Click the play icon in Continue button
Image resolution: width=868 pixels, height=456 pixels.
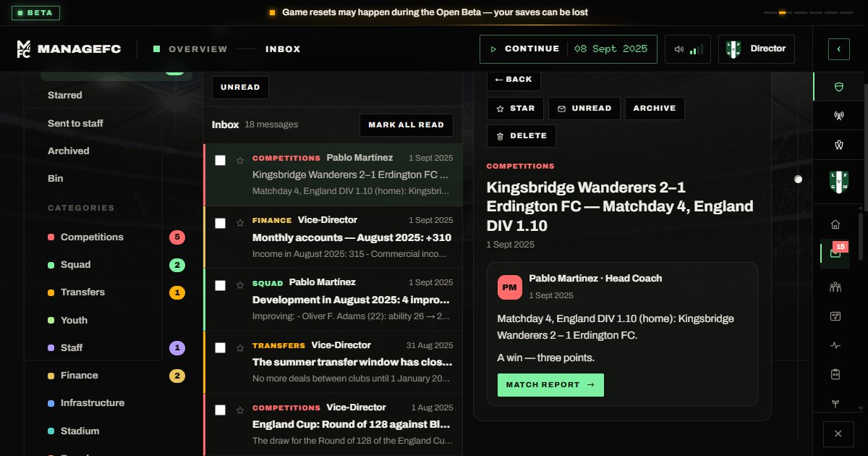[493, 49]
